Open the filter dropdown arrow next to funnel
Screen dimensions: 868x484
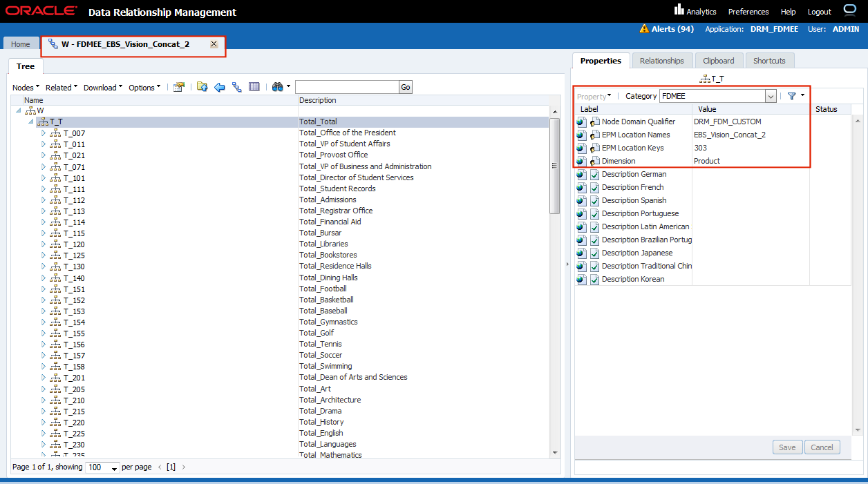(x=802, y=95)
